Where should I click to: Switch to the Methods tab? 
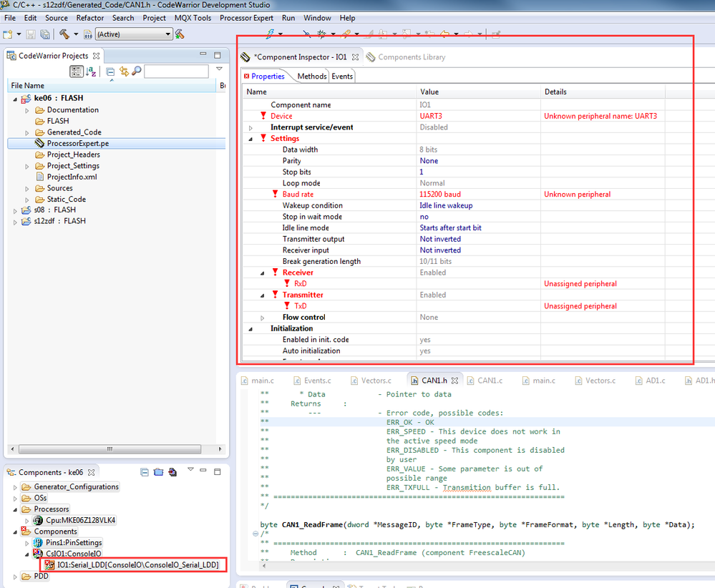pos(311,77)
